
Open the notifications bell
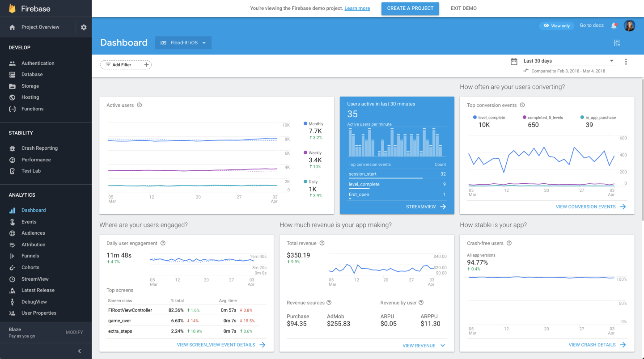(x=614, y=25)
